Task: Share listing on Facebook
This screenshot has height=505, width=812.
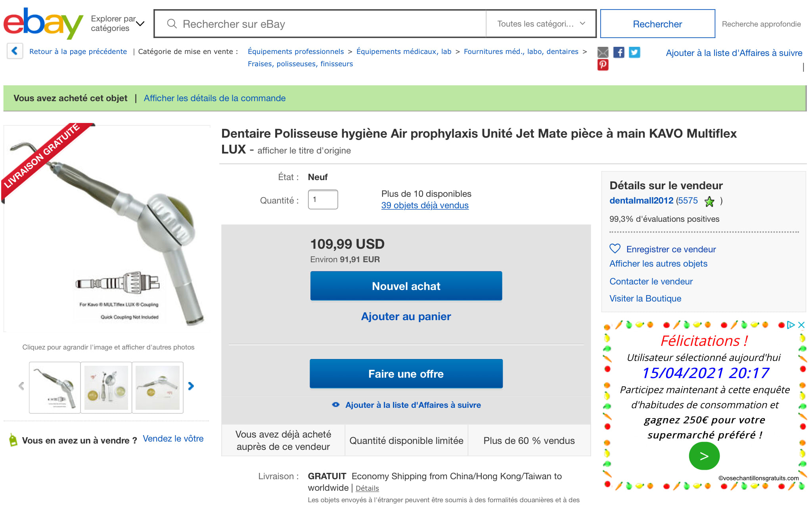Action: click(619, 52)
